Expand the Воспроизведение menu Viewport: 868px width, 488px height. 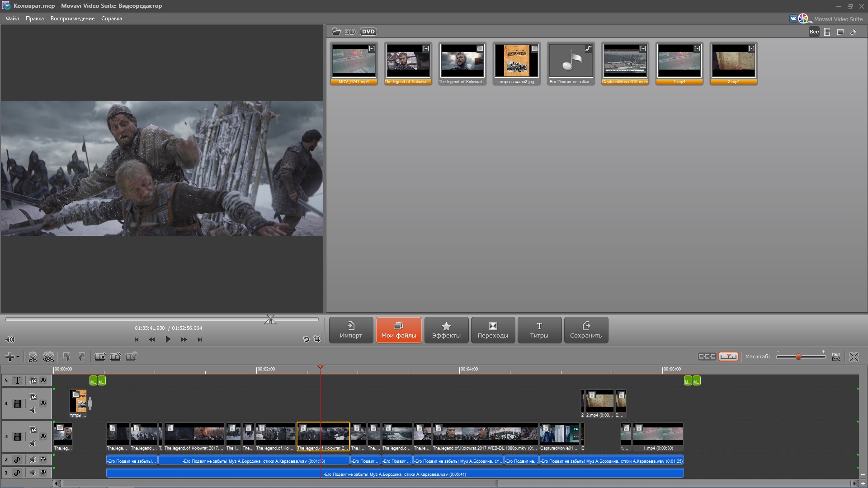click(72, 19)
